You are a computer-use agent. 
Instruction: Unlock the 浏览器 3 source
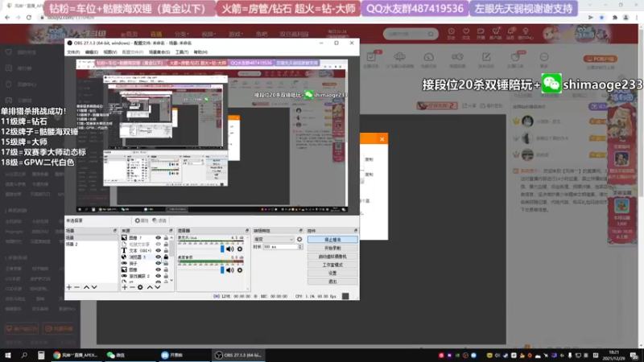point(166,257)
